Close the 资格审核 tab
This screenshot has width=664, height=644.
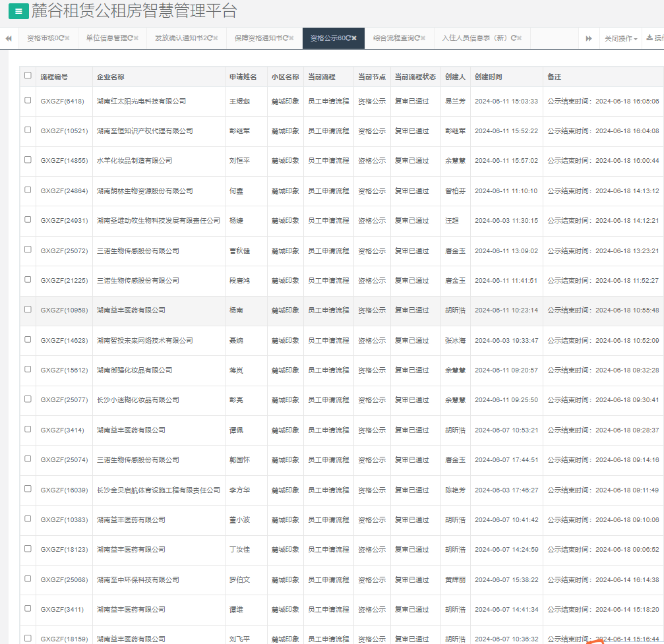point(67,38)
